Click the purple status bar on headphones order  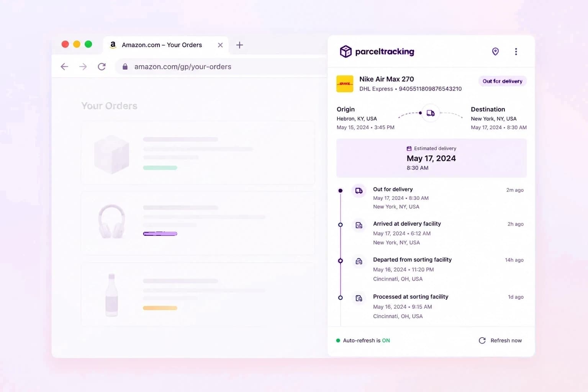160,234
